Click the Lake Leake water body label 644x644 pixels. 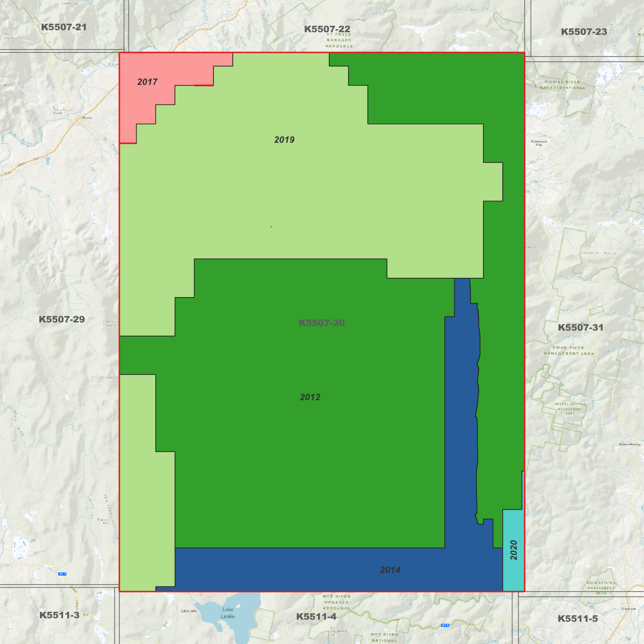[x=228, y=613]
